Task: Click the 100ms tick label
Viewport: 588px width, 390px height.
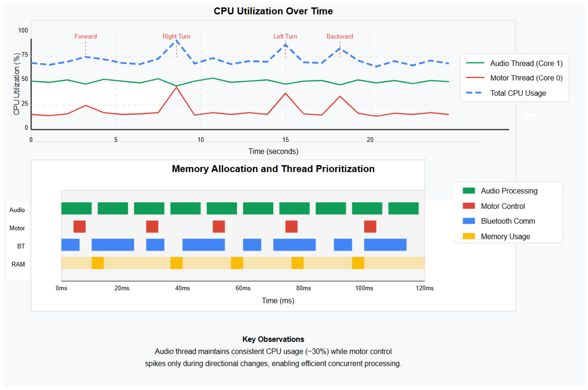Action: point(364,289)
